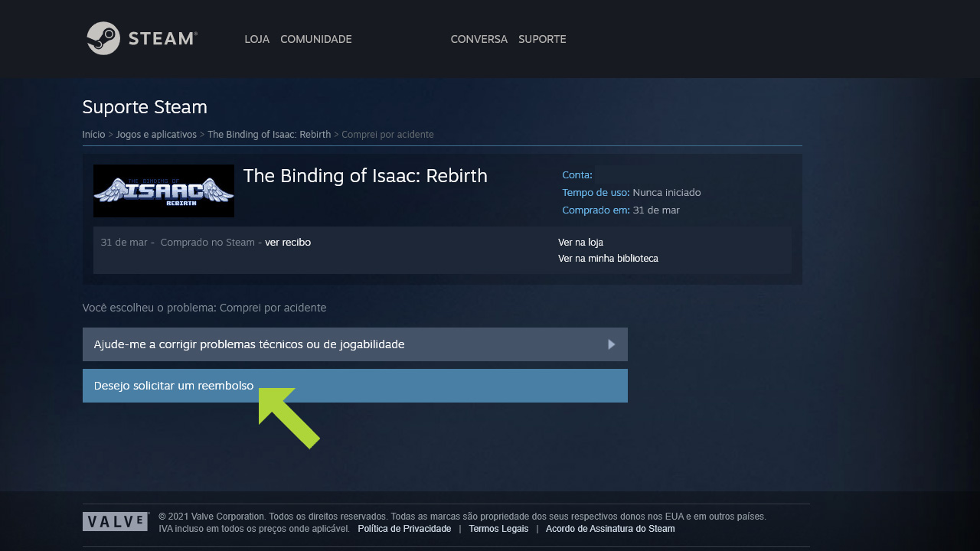Open the COMUNIDADE menu
980x551 pixels.
[316, 39]
